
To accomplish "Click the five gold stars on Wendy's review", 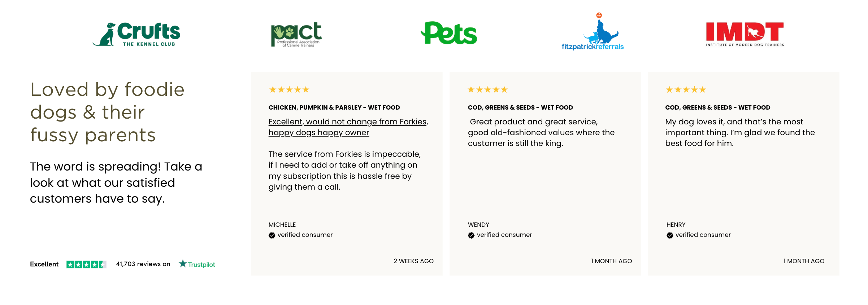I will tap(487, 89).
